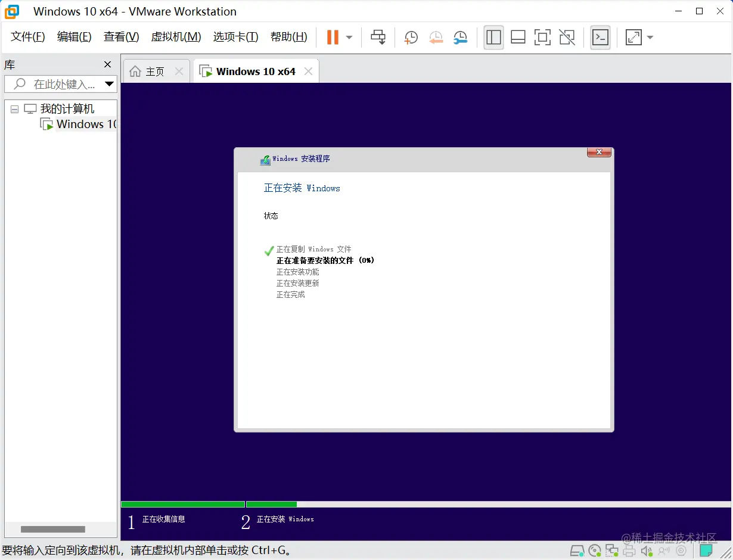The height and width of the screenshot is (560, 733).
Task: Maximize the VMware Workstation window
Action: click(700, 11)
